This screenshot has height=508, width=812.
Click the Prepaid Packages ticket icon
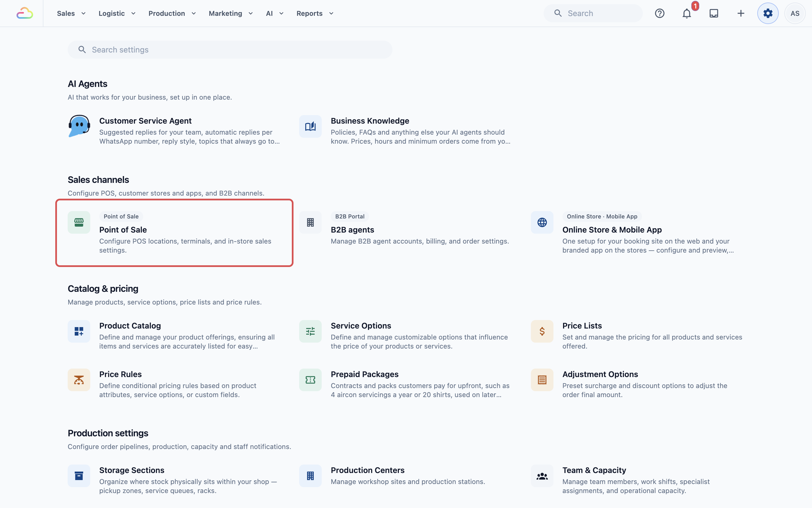click(310, 380)
